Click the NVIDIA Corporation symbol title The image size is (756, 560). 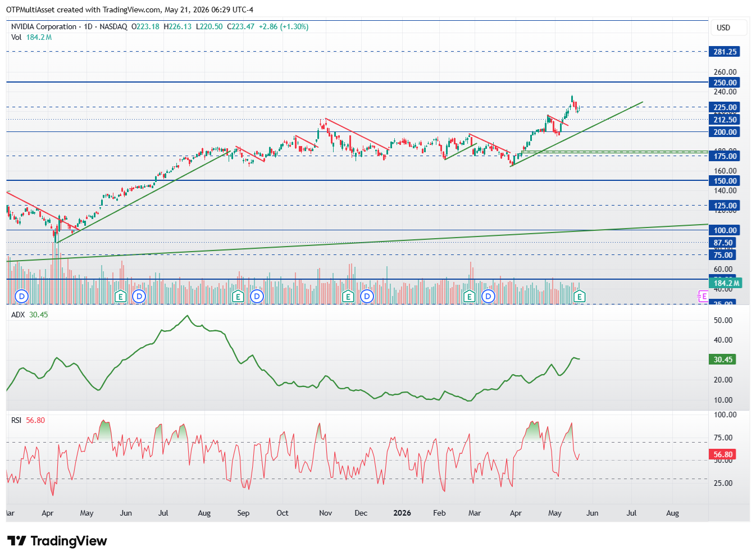pos(44,26)
